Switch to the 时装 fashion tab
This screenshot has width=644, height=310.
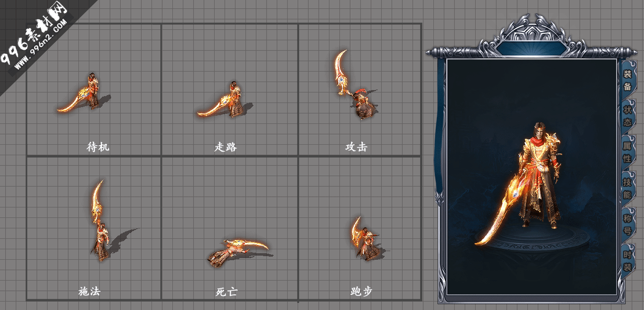click(x=627, y=260)
